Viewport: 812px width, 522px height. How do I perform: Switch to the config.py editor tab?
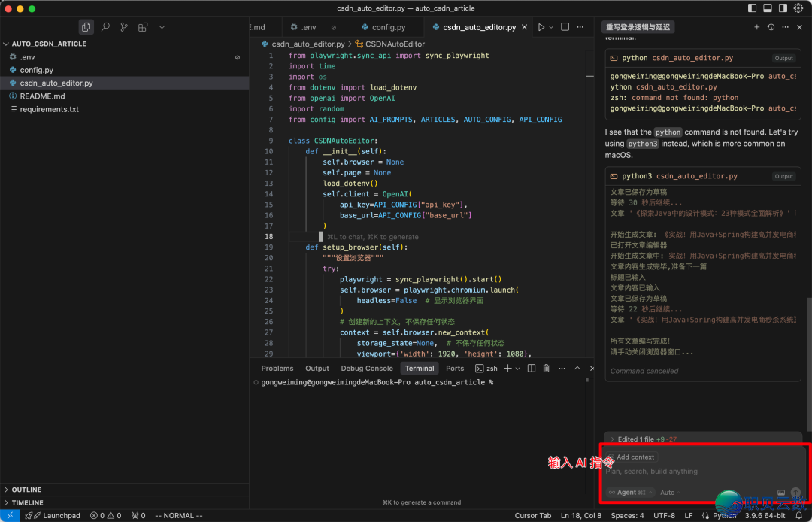(x=383, y=27)
